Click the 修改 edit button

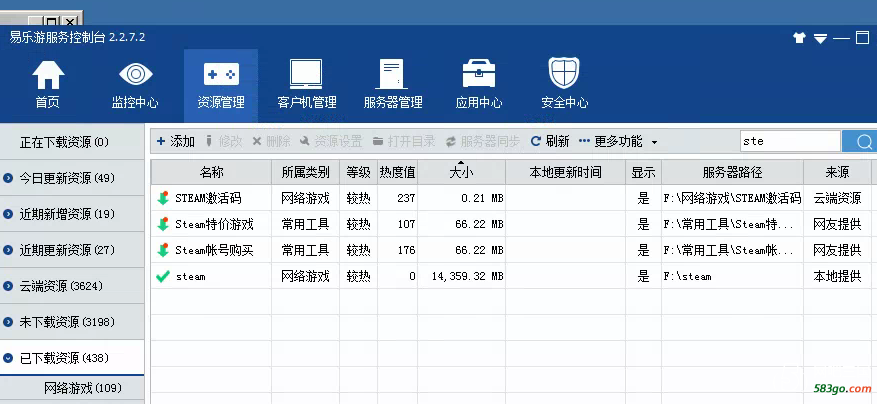[224, 141]
